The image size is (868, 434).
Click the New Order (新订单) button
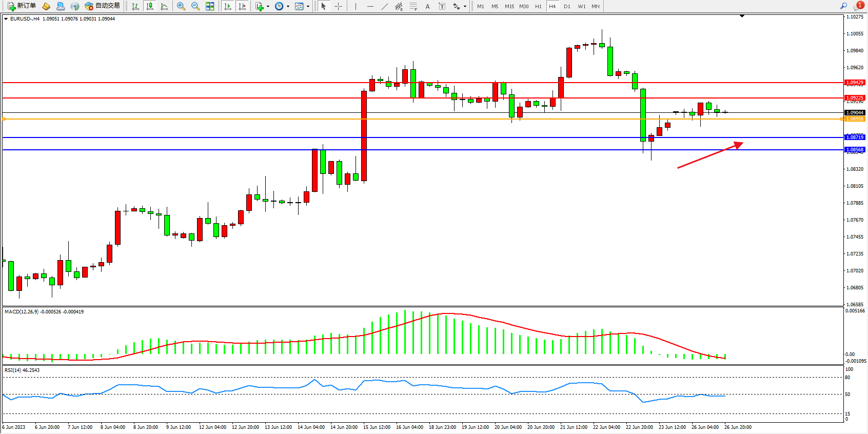click(22, 6)
